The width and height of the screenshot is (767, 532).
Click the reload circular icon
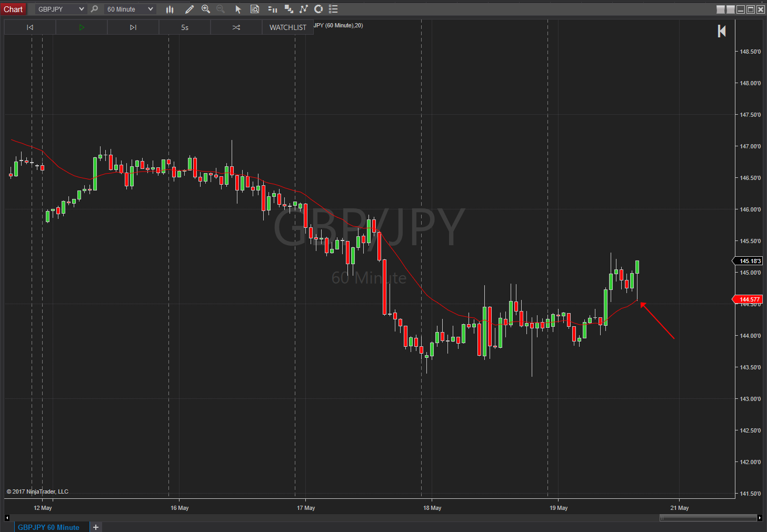click(318, 9)
